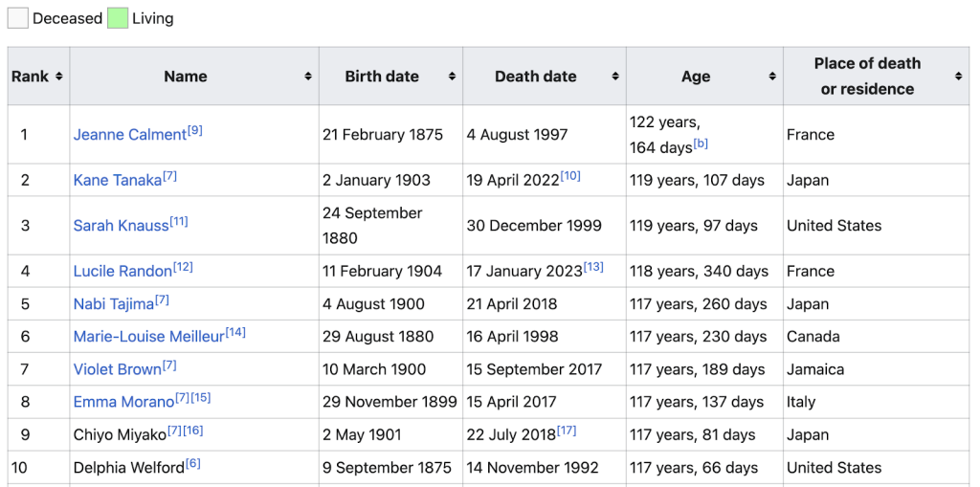980x487 pixels.
Task: Open reference 13 next to 17 January 2023
Action: tap(593, 267)
